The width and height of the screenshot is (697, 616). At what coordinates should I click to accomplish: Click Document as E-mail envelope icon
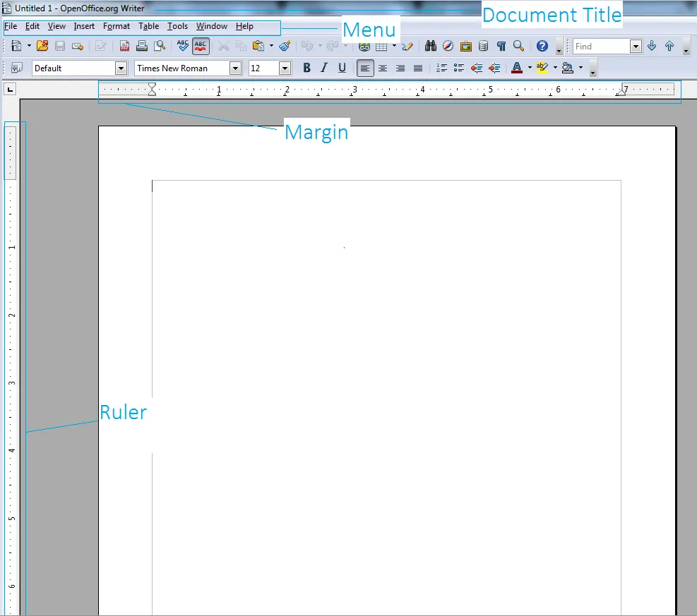click(78, 46)
